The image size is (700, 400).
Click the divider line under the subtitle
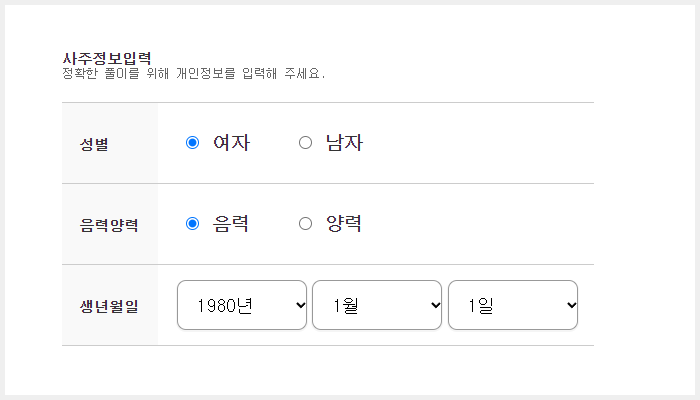[x=328, y=103]
